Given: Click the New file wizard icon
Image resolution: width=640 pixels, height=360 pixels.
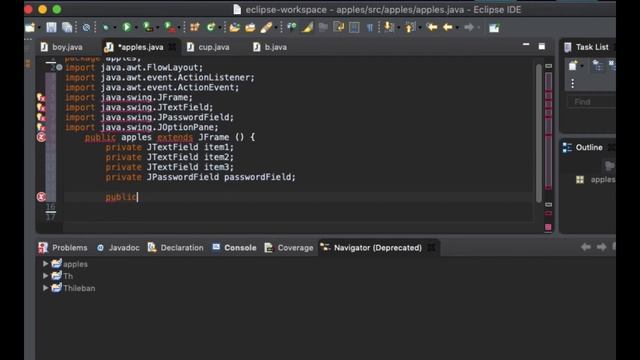Looking at the screenshot, I should (30, 27).
